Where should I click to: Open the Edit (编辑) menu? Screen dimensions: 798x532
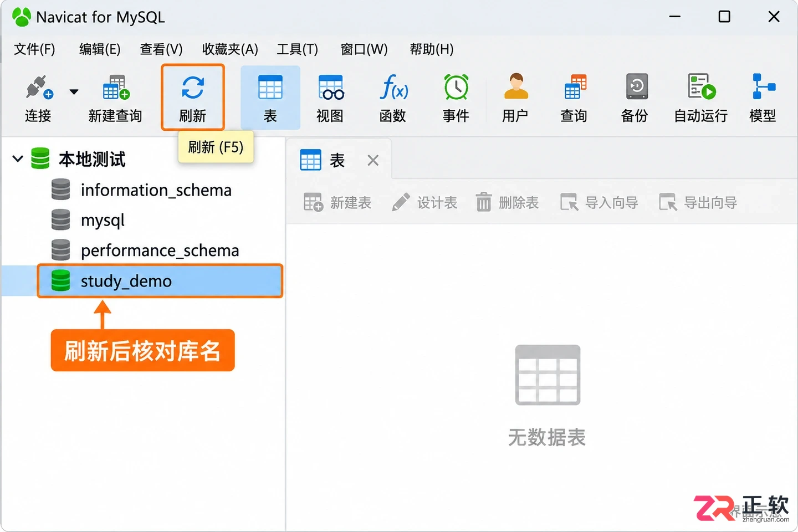point(100,49)
